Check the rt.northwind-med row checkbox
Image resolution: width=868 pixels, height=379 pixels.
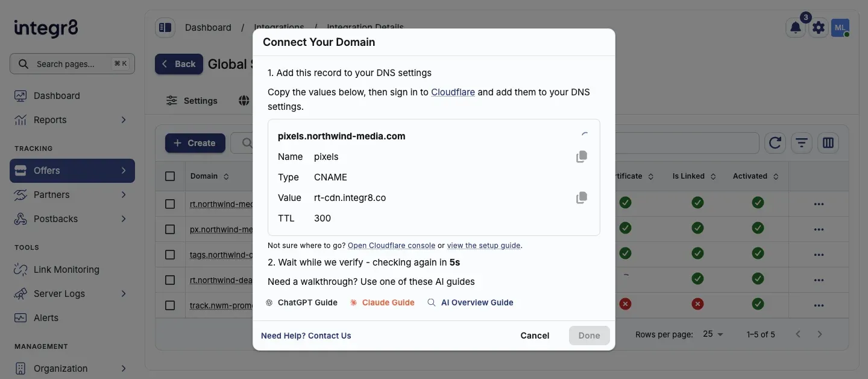coord(170,204)
